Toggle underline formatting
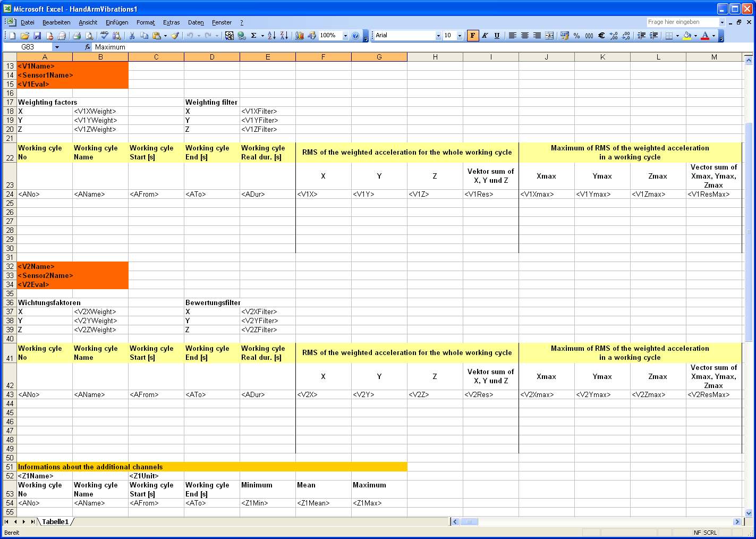Viewport: 756px width, 539px height. 497,36
